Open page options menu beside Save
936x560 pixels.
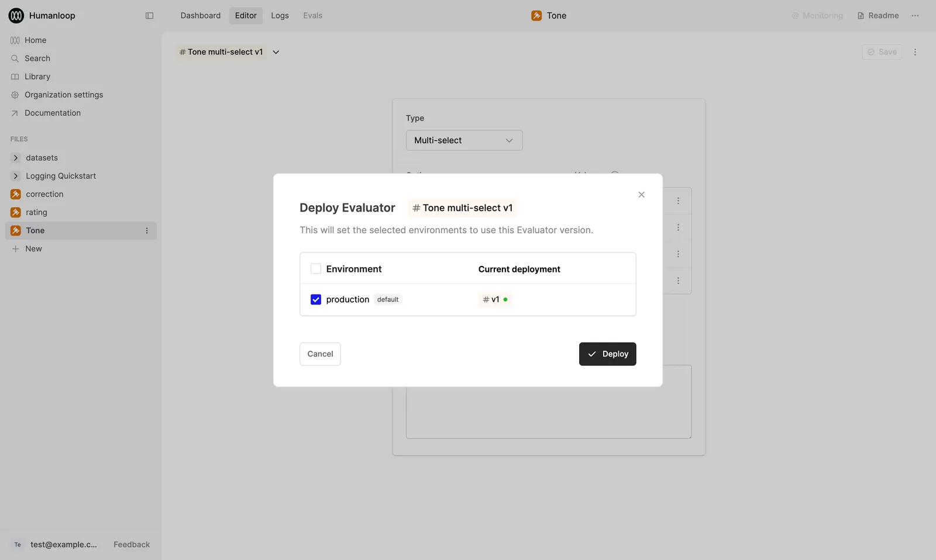click(915, 52)
